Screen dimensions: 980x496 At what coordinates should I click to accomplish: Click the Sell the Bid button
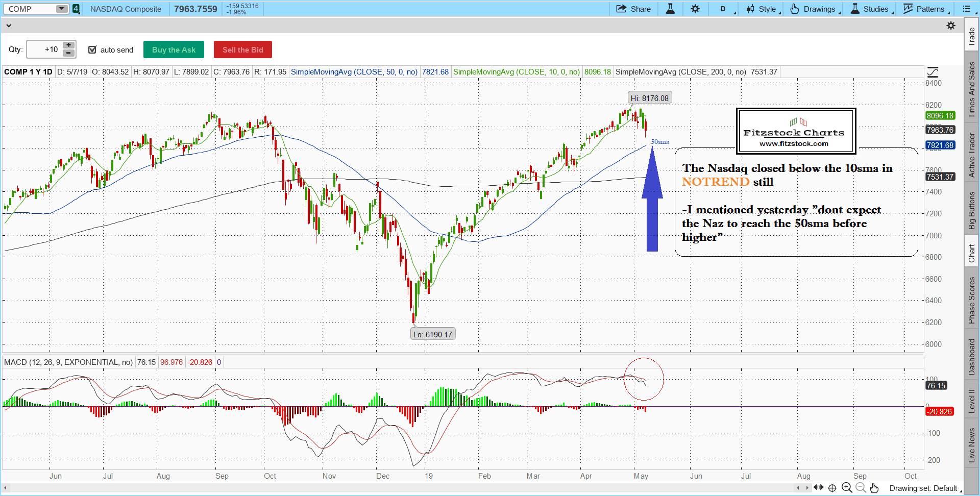pos(242,49)
